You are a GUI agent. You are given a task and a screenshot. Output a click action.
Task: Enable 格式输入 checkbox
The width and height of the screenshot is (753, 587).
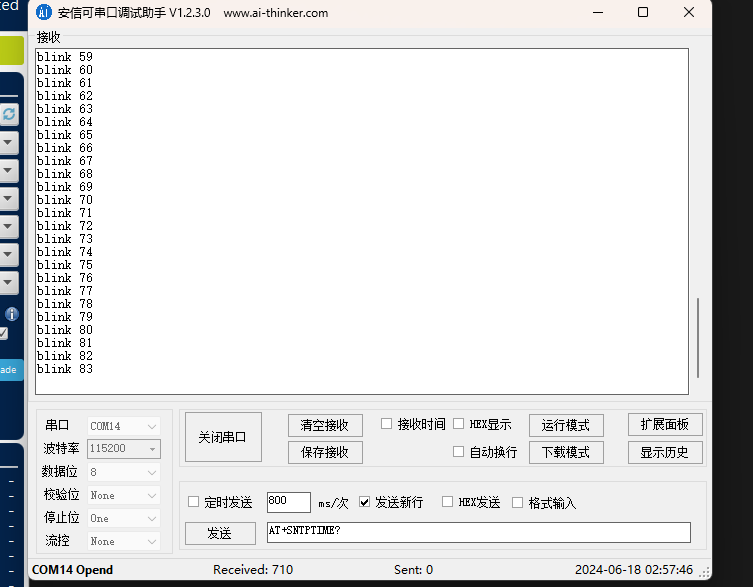click(x=517, y=502)
